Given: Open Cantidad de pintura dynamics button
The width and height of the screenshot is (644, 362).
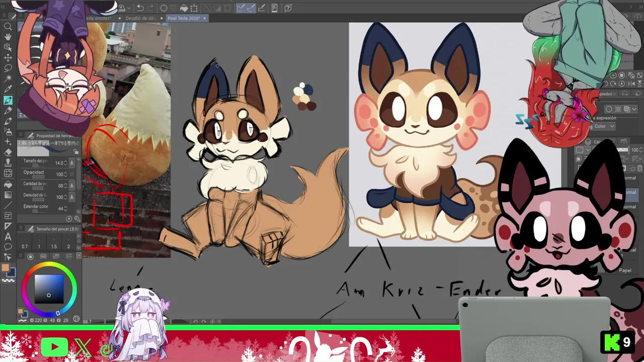Looking at the screenshot, I should click(71, 186).
